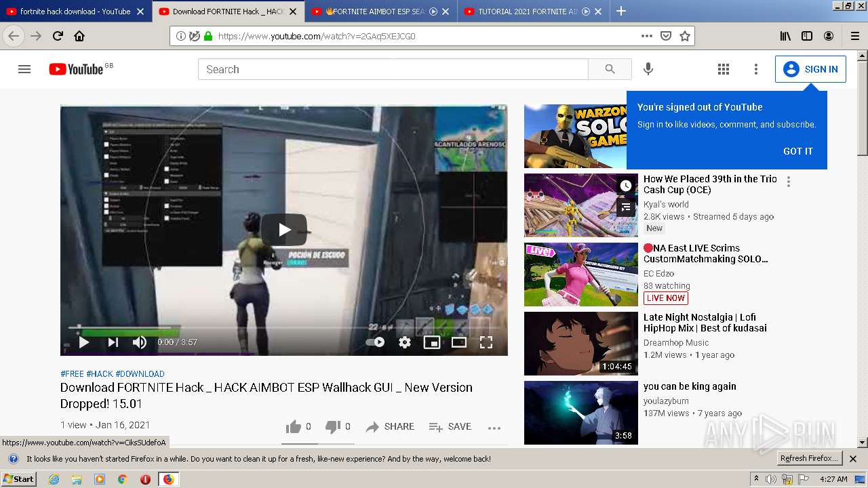Open the Windows Start menu

point(18,479)
